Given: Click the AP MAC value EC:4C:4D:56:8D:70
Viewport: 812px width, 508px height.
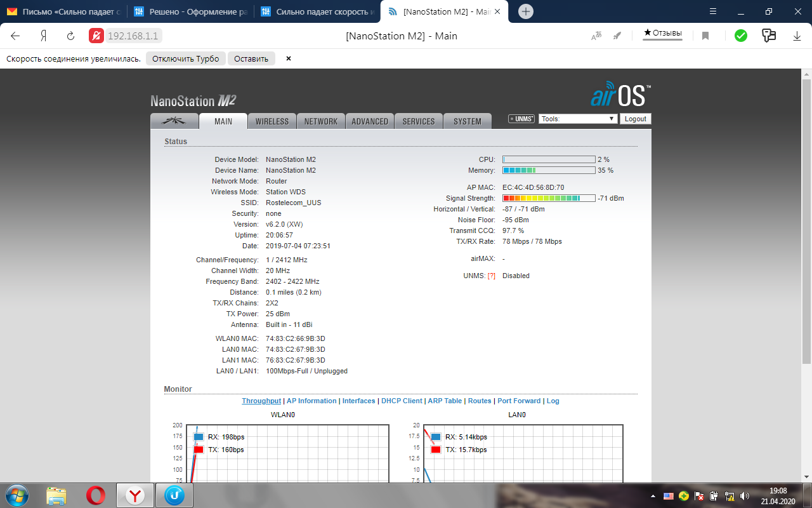Looking at the screenshot, I should tap(533, 187).
